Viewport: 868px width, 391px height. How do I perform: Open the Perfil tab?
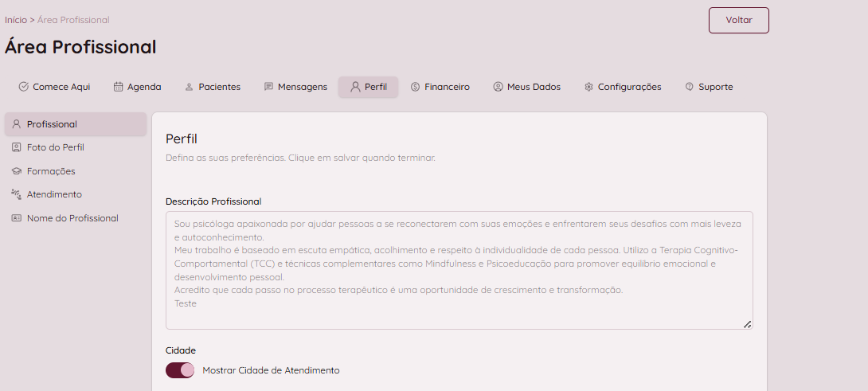point(368,87)
